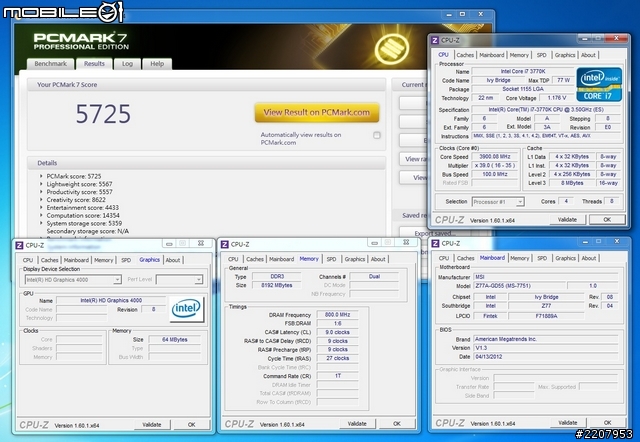
Task: Click OK in the Memory window
Action: [x=397, y=424]
